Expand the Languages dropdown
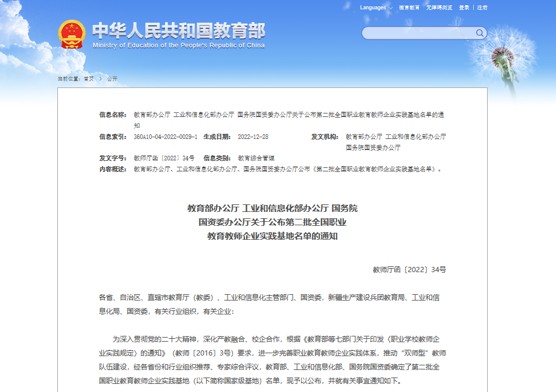This screenshot has height=392, width=556. pyautogui.click(x=376, y=8)
